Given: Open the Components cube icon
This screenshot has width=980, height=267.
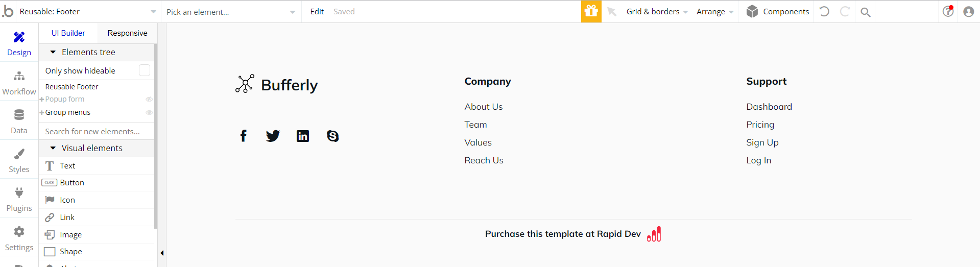Looking at the screenshot, I should tap(752, 11).
